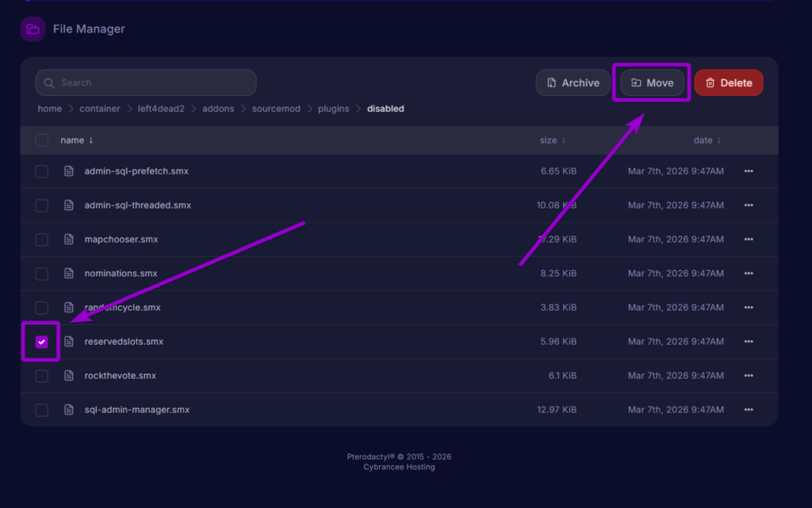This screenshot has height=508, width=812.
Task: Toggle the select-all checkbox in the header
Action: (41, 139)
